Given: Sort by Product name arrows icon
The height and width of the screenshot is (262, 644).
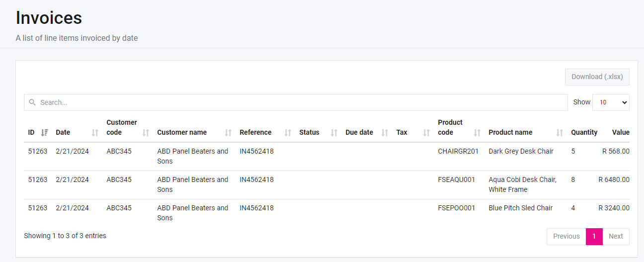Looking at the screenshot, I should tap(560, 133).
